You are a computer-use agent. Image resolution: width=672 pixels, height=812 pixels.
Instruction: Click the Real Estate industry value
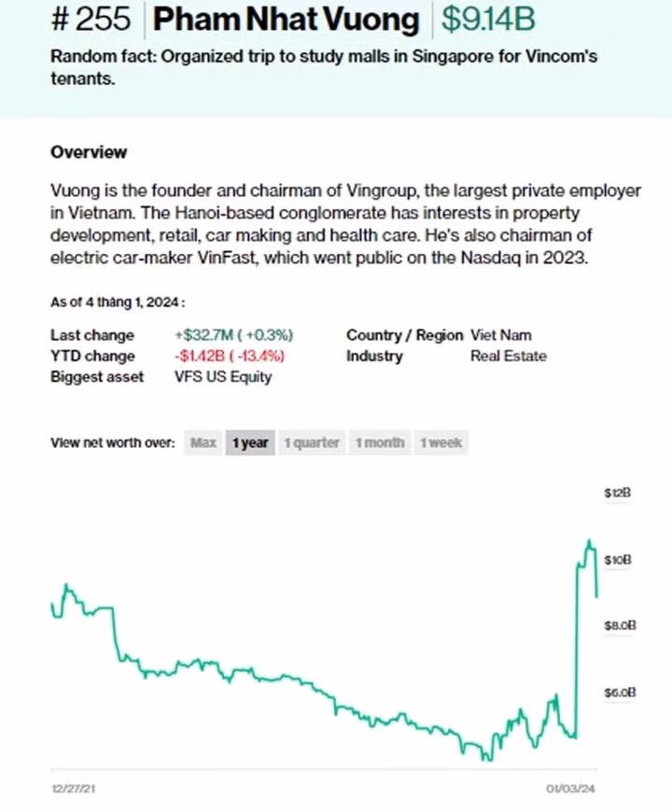pos(509,356)
